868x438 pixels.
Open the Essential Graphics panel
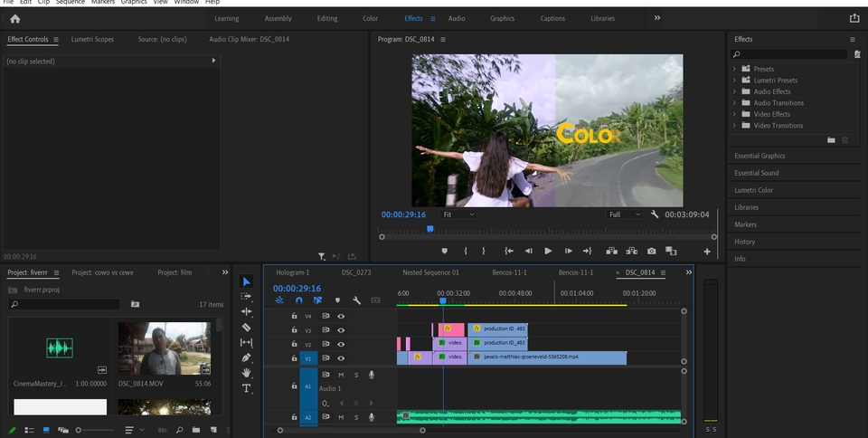(x=759, y=156)
